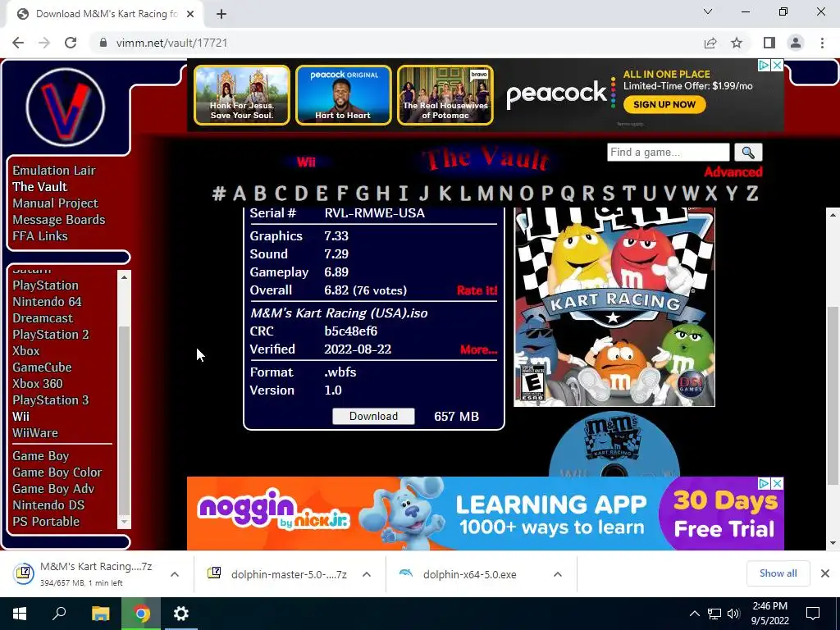Click the # symbol in alphabet index
The width and height of the screenshot is (840, 630).
pyautogui.click(x=218, y=193)
